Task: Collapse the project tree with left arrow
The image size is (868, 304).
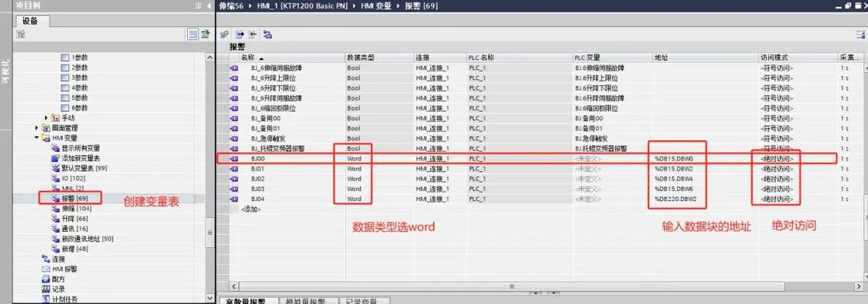Action: click(209, 5)
